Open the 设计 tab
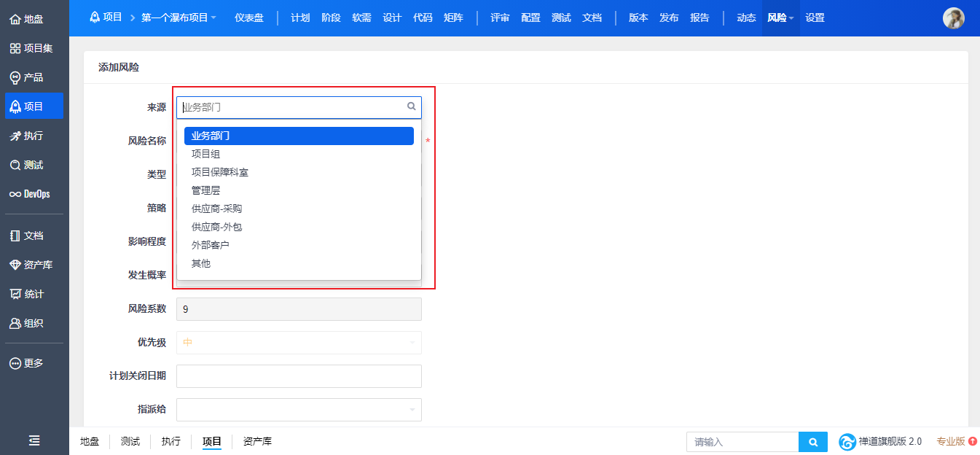 pyautogui.click(x=392, y=17)
